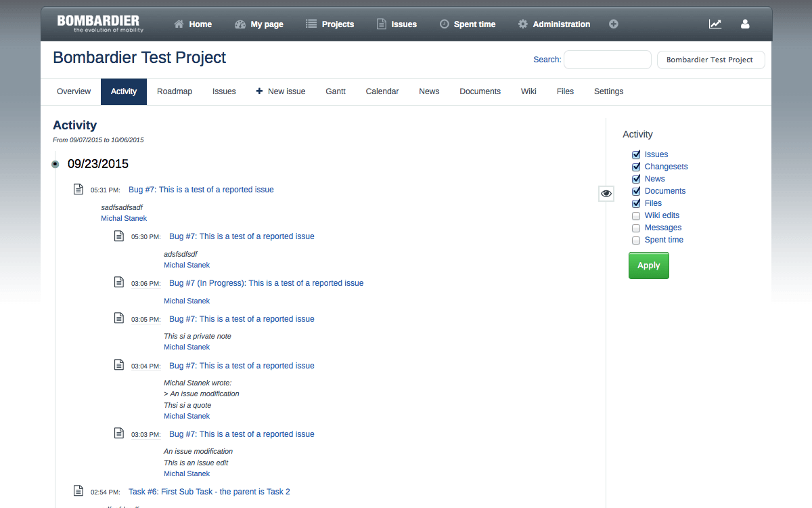812x508 pixels.
Task: Open the Calendar tab
Action: click(x=382, y=91)
